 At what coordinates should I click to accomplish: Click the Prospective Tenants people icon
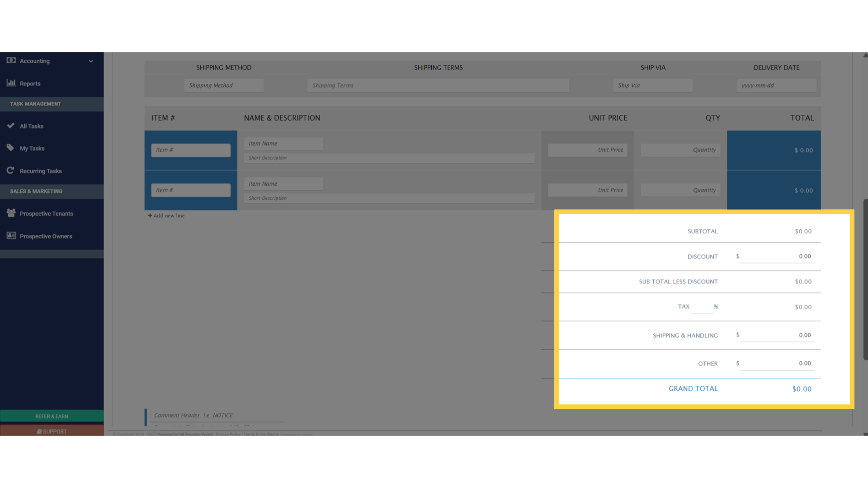[11, 213]
